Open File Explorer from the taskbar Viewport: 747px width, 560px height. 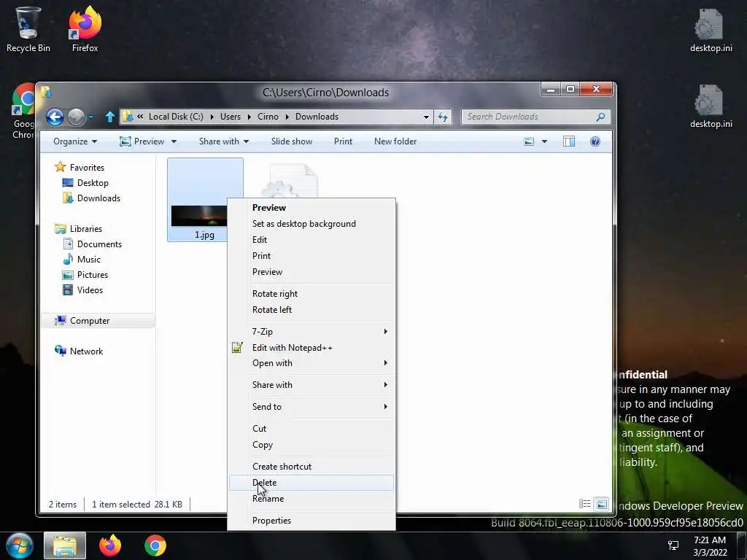(x=65, y=545)
